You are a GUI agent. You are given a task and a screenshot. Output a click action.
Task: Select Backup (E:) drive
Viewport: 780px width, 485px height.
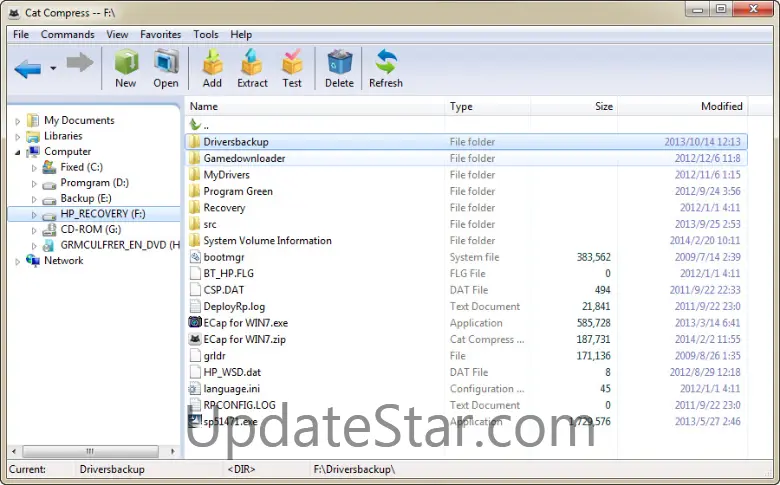(86, 198)
